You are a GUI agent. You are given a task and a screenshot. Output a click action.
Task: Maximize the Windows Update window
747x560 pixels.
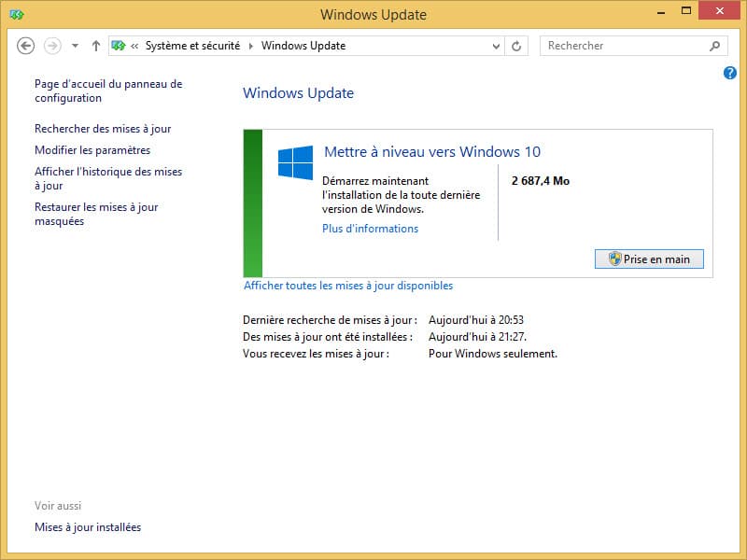[686, 11]
